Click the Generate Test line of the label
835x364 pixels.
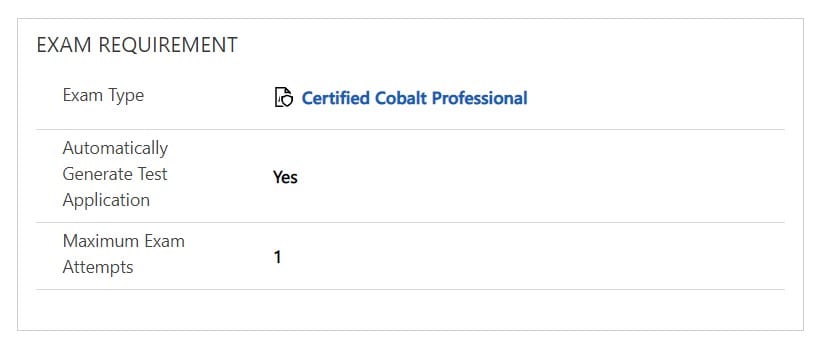coord(115,174)
